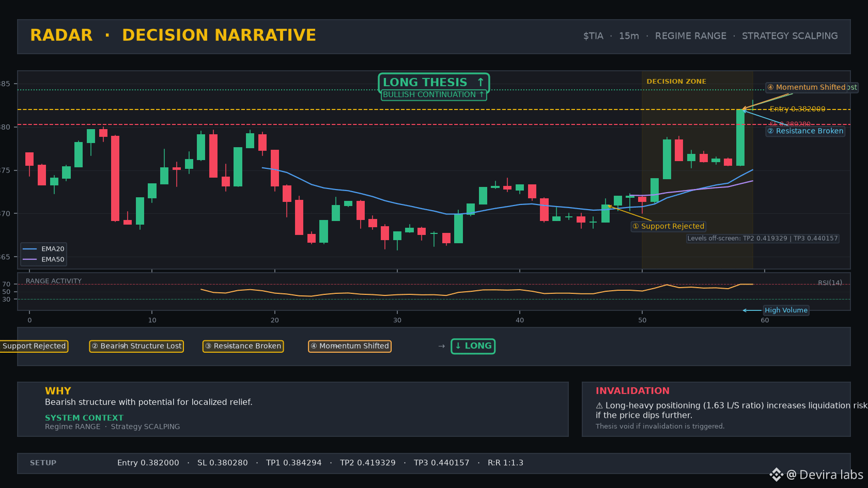Click the bearish structure localized relief sentence
868x488 pixels.
click(149, 402)
